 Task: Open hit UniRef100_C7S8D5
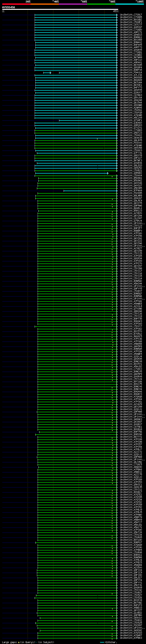pyautogui.click(x=131, y=17)
